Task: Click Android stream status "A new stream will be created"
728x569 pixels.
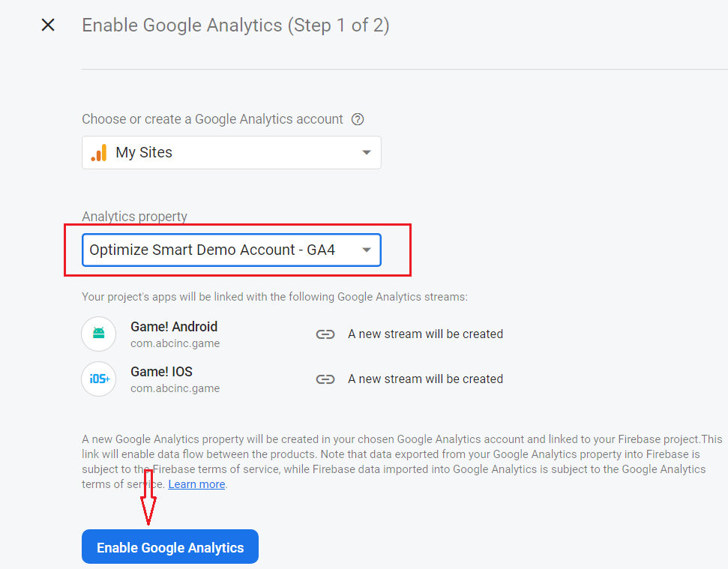Action: coord(425,334)
